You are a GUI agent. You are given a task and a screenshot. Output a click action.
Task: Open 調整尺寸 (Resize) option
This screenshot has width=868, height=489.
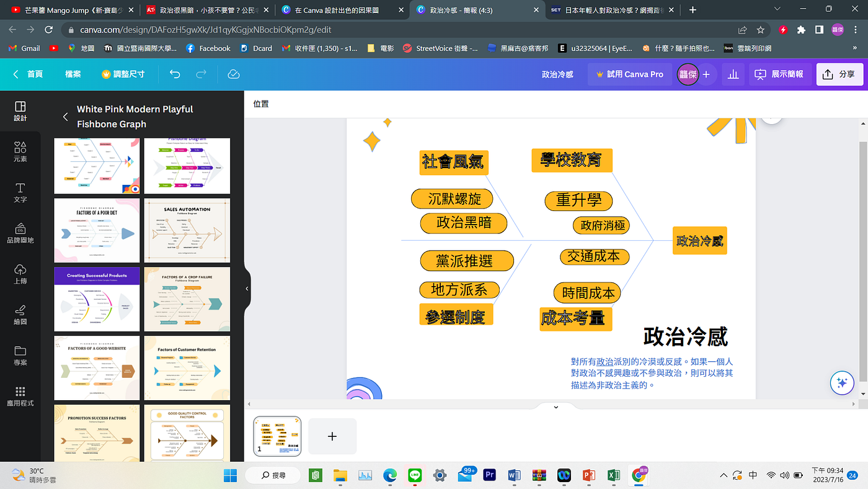[123, 74]
